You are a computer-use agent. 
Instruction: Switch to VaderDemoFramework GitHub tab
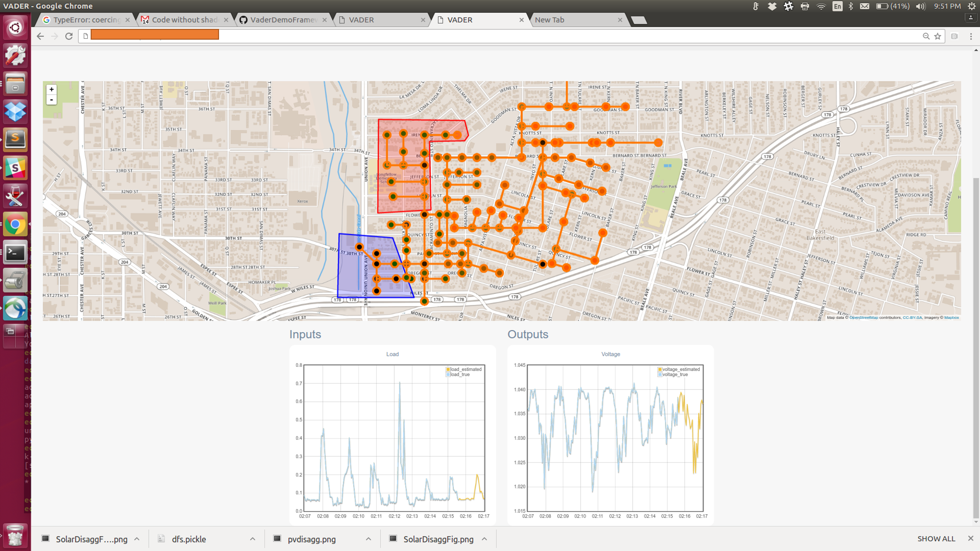click(x=283, y=20)
